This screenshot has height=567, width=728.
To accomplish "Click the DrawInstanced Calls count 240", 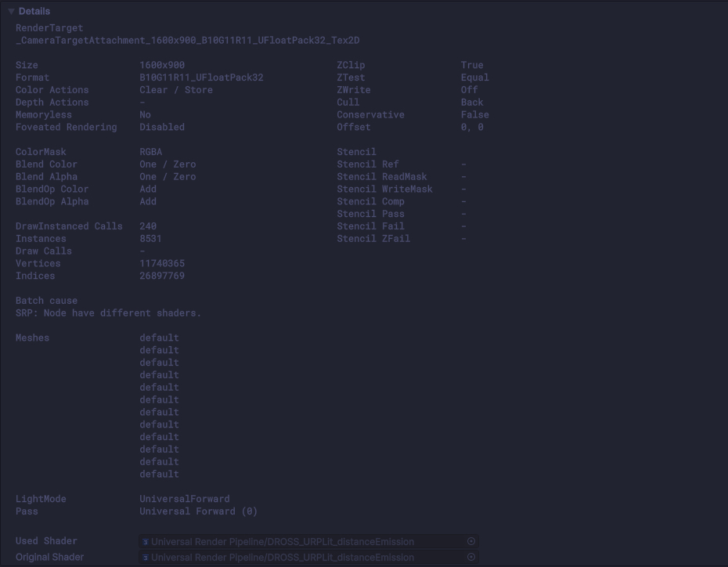I will [147, 226].
